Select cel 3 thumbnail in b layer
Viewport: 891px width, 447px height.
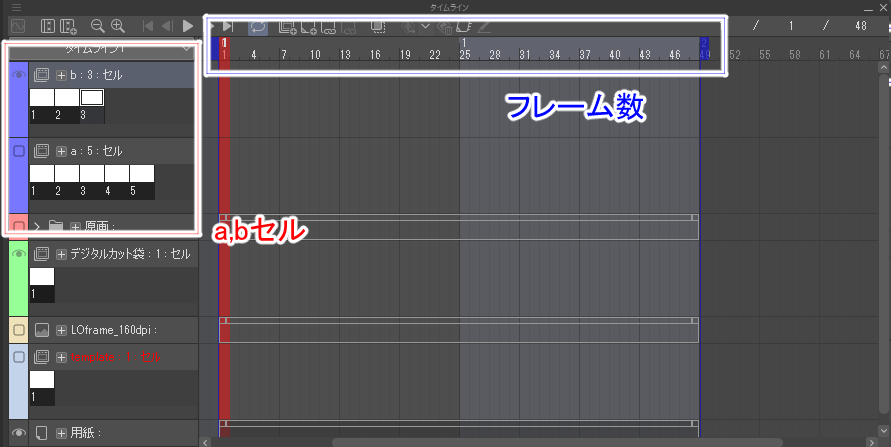click(x=92, y=97)
